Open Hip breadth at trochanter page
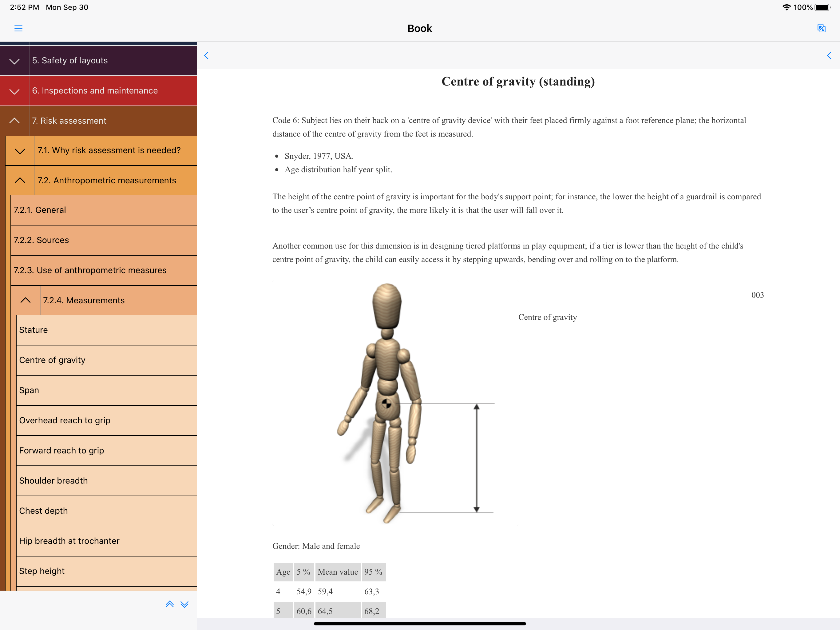840x630 pixels. (106, 541)
